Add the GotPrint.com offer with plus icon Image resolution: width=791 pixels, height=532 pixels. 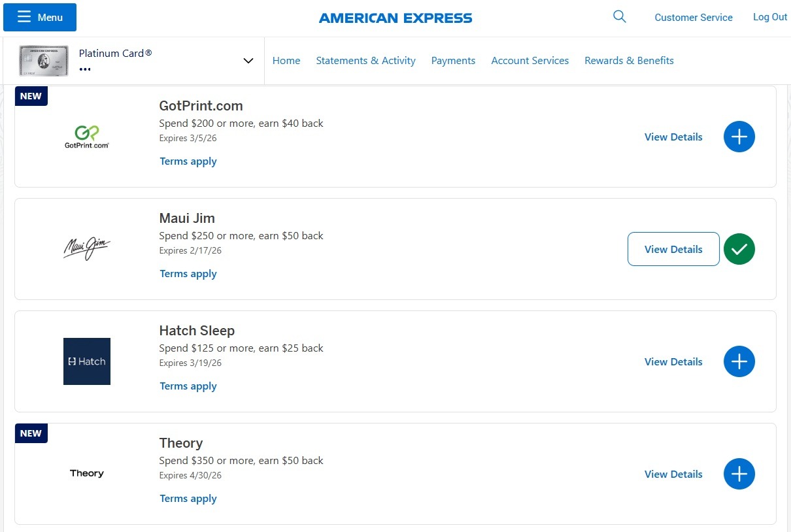click(739, 137)
